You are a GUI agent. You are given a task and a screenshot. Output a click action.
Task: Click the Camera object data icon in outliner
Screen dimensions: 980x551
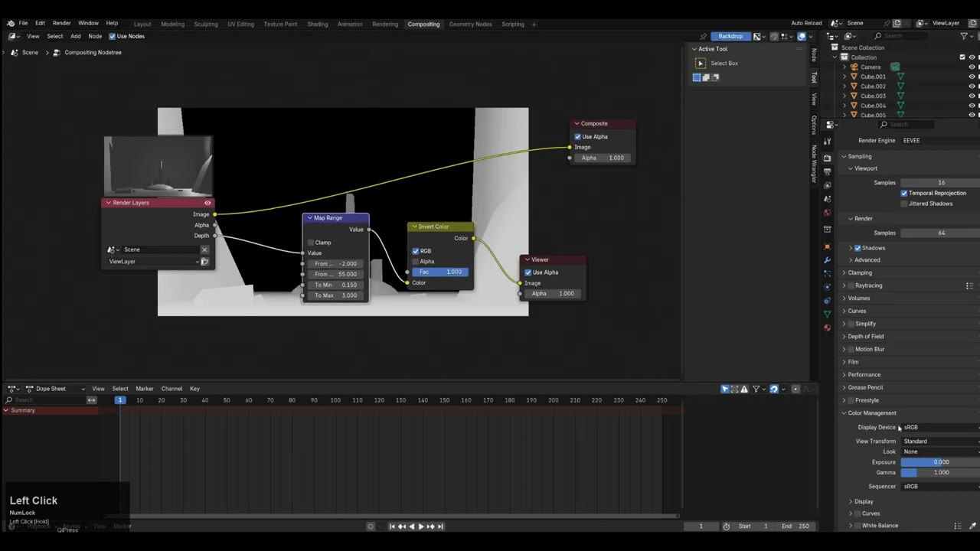pyautogui.click(x=895, y=67)
